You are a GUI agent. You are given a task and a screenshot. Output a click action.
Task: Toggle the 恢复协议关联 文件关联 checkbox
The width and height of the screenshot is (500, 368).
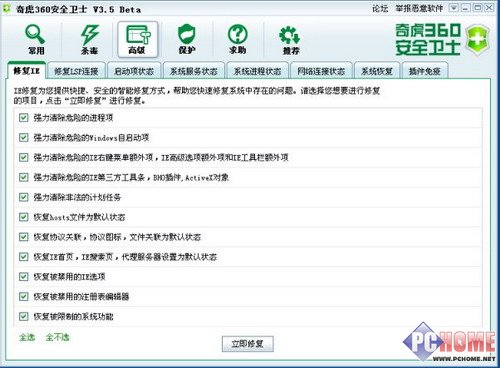point(23,237)
